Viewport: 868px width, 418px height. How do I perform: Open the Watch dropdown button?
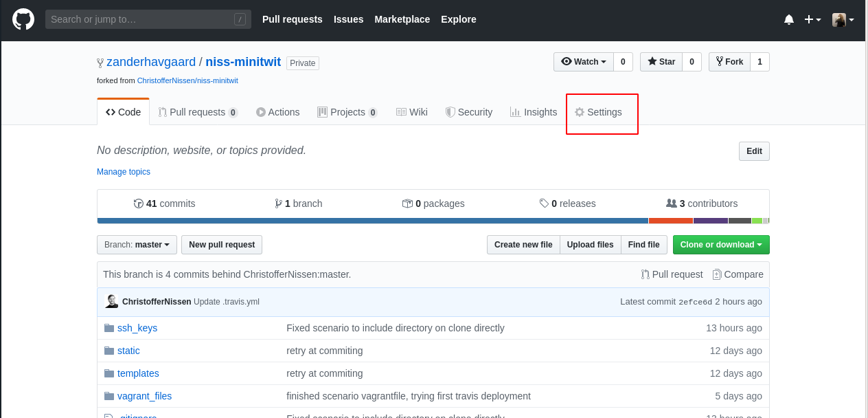point(584,62)
